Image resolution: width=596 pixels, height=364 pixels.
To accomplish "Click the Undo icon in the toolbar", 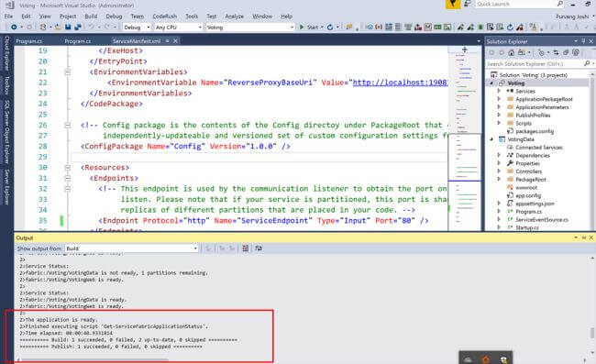I will point(91,27).
